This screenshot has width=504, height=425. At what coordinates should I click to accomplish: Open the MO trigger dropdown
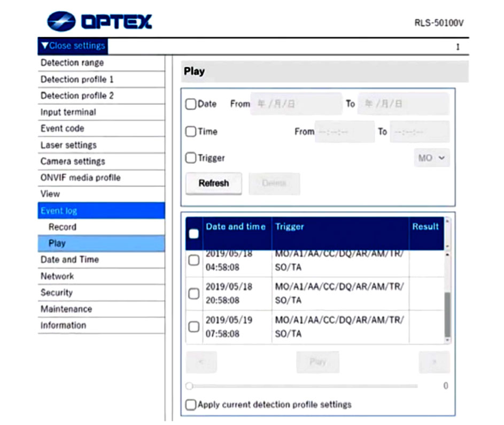(432, 158)
